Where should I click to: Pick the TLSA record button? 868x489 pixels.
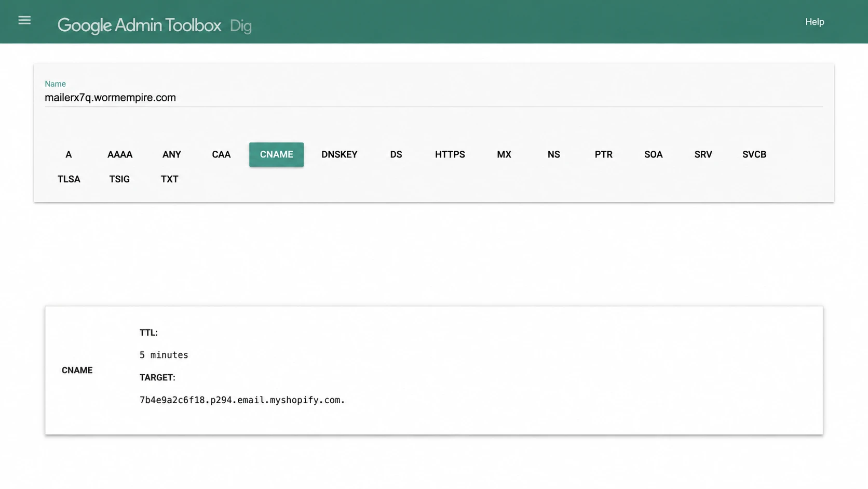[69, 179]
